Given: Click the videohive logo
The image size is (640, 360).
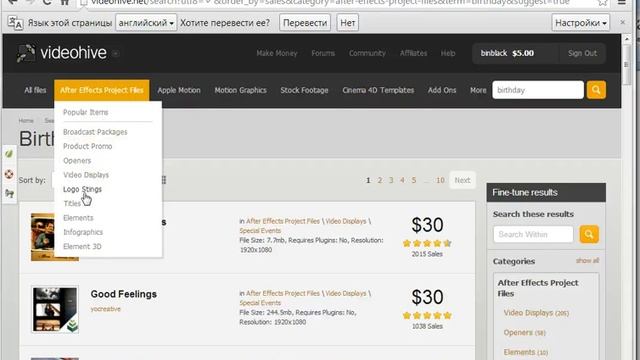Looking at the screenshot, I should (x=62, y=53).
